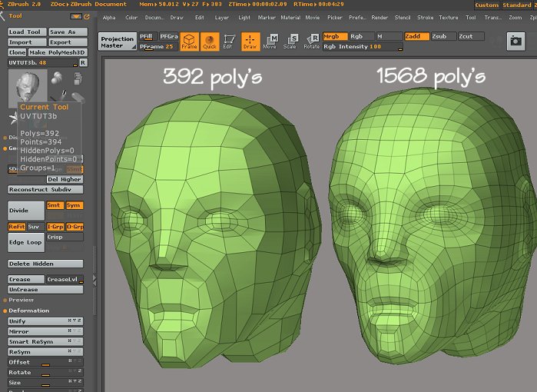This screenshot has height=392, width=537.
Task: Click Smart ReSym
Action: tap(45, 341)
